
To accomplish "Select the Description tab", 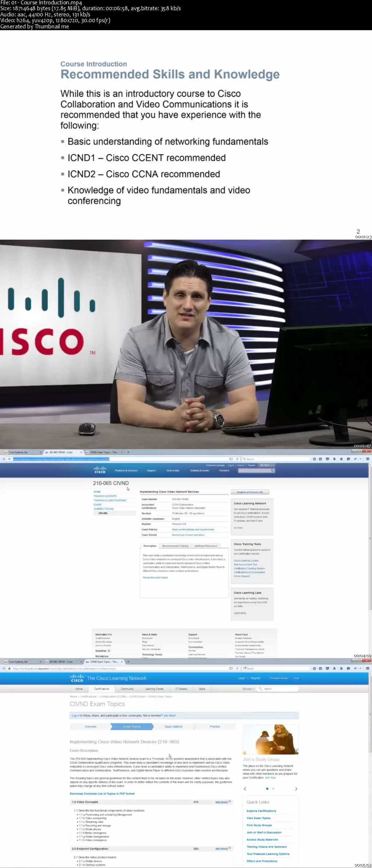I will 150,546.
